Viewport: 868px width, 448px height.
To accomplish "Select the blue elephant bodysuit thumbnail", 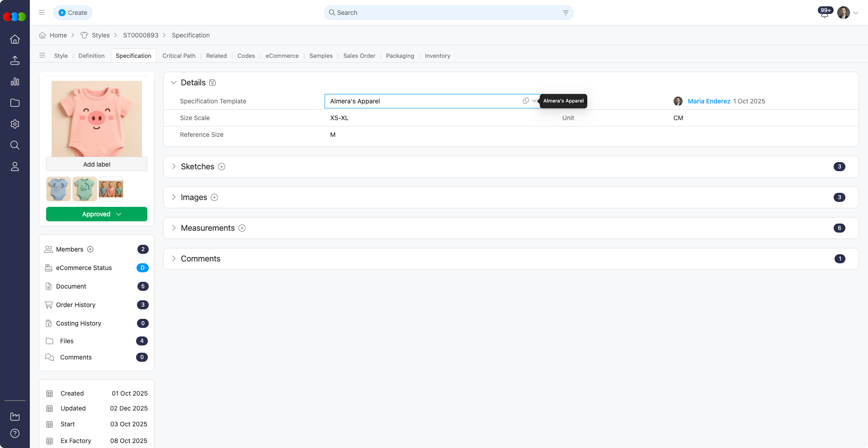I will tap(58, 189).
